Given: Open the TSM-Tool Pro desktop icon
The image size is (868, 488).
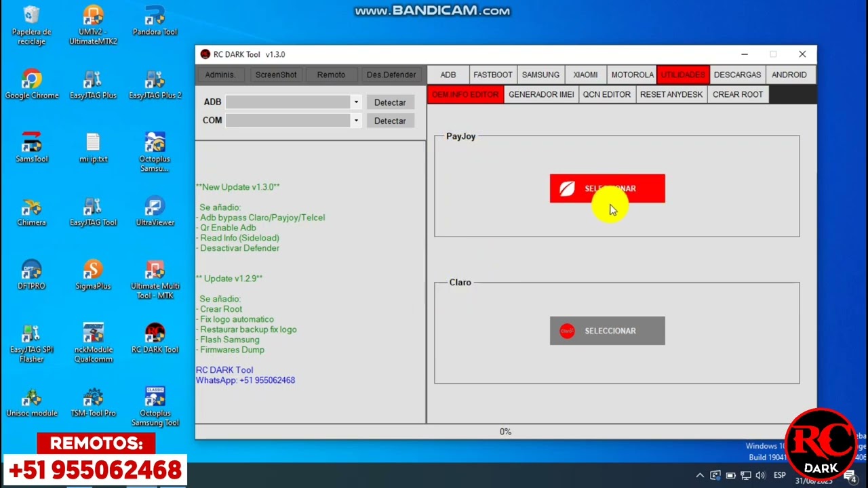Looking at the screenshot, I should (x=93, y=402).
